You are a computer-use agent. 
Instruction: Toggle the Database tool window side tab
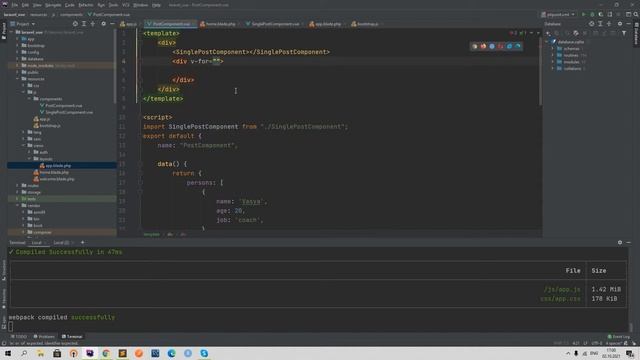pyautogui.click(x=636, y=33)
